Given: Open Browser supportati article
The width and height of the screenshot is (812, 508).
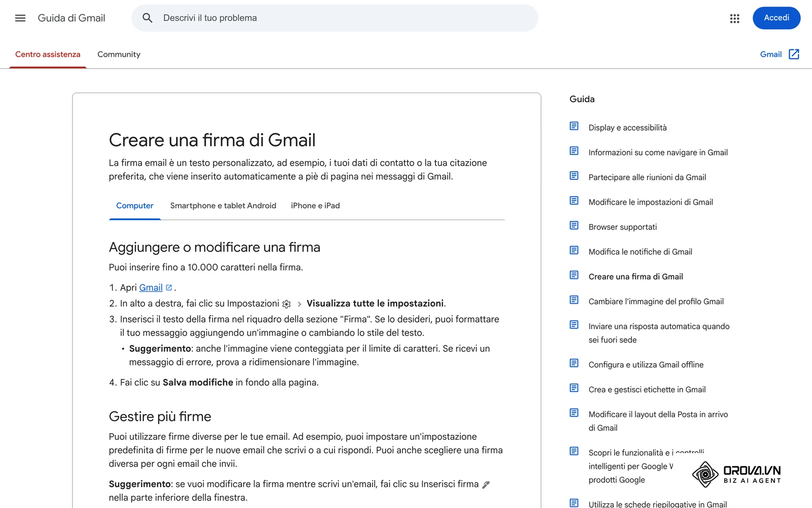Looking at the screenshot, I should pos(623,227).
